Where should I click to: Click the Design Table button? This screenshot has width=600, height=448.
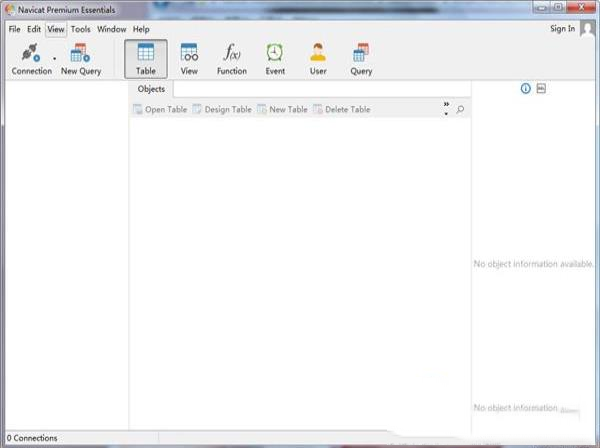pyautogui.click(x=222, y=109)
